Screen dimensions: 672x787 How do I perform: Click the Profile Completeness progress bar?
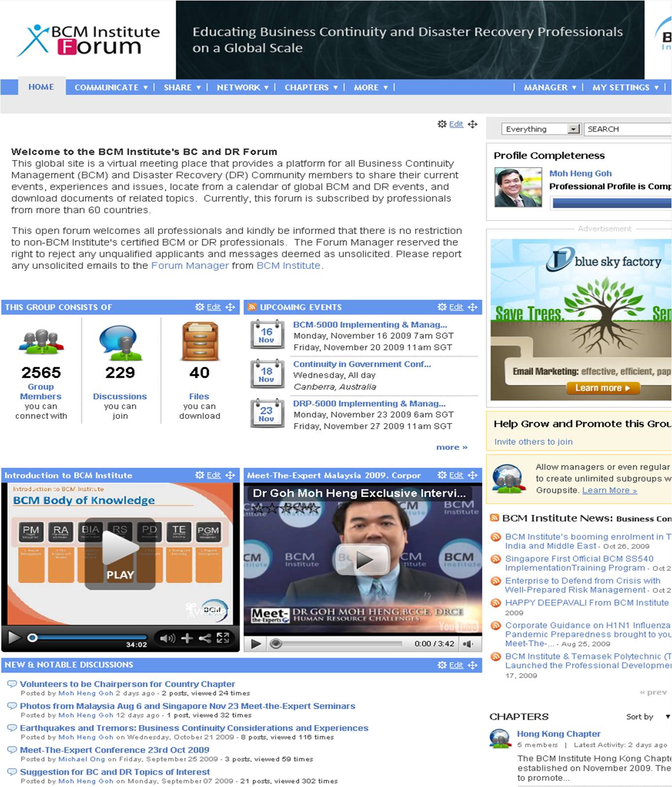[611, 203]
